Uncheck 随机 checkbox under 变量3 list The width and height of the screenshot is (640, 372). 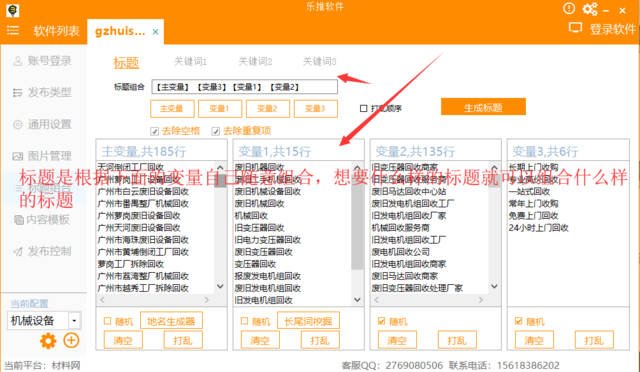click(x=518, y=321)
